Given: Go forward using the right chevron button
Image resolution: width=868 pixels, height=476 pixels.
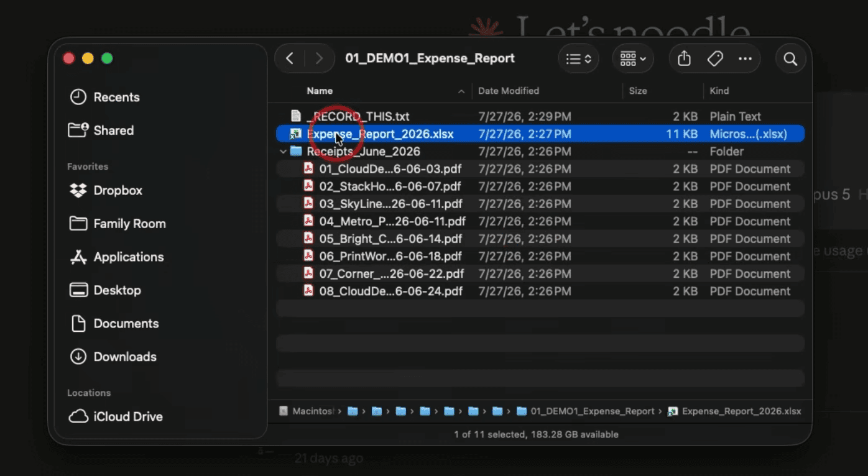Looking at the screenshot, I should click(x=319, y=58).
